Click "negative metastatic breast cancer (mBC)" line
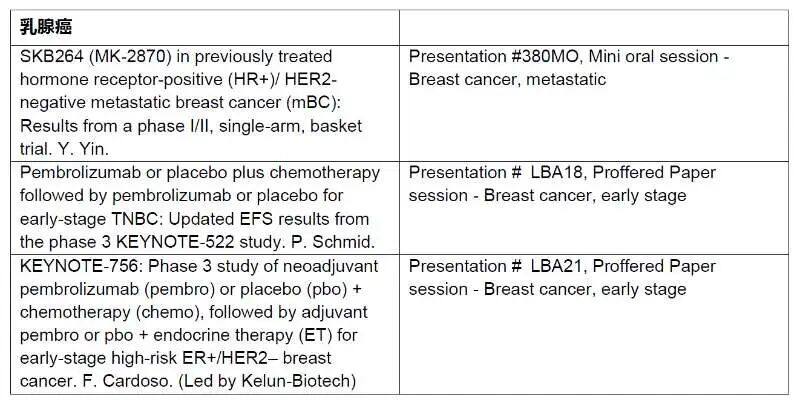The width and height of the screenshot is (800, 406). point(180,103)
